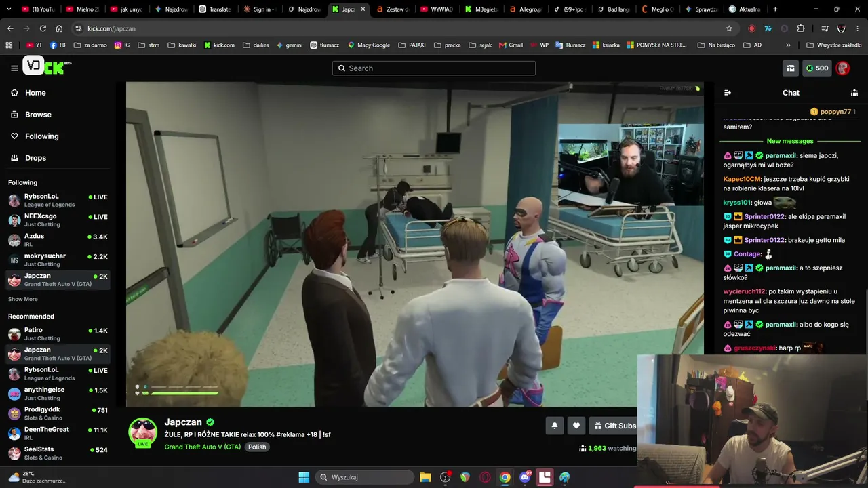This screenshot has height=488, width=868.
Task: Open DeenTheGreat IRL channel
Action: (58, 433)
